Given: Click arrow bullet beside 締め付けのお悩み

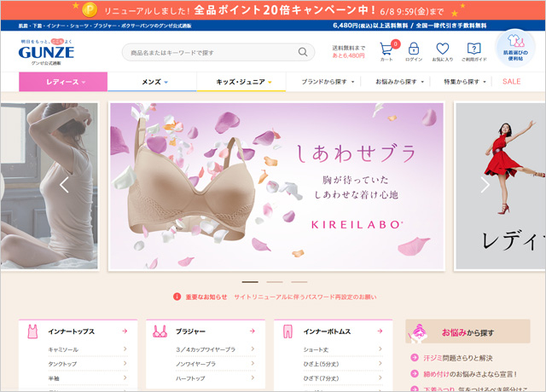Looking at the screenshot, I should [415, 374].
